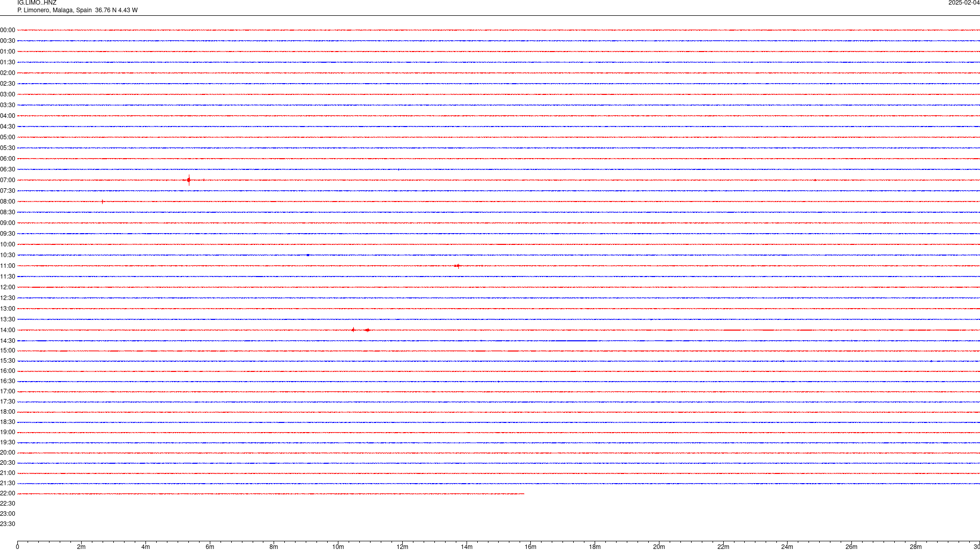Select the 16:30 time label
This screenshot has width=980, height=551.
(x=8, y=381)
